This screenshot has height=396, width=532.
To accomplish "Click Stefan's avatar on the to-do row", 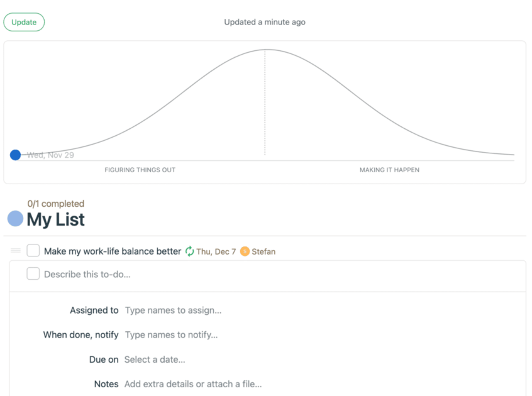I will pos(245,251).
